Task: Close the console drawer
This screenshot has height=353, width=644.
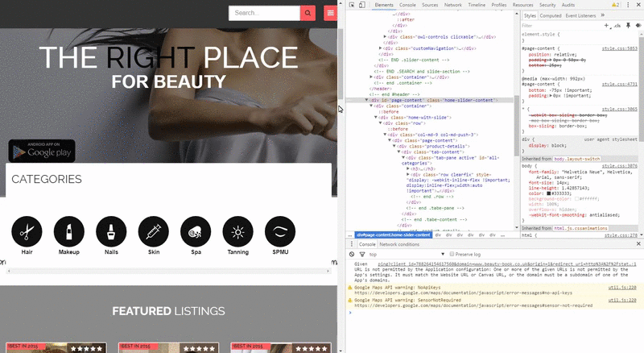Action: pyautogui.click(x=638, y=244)
